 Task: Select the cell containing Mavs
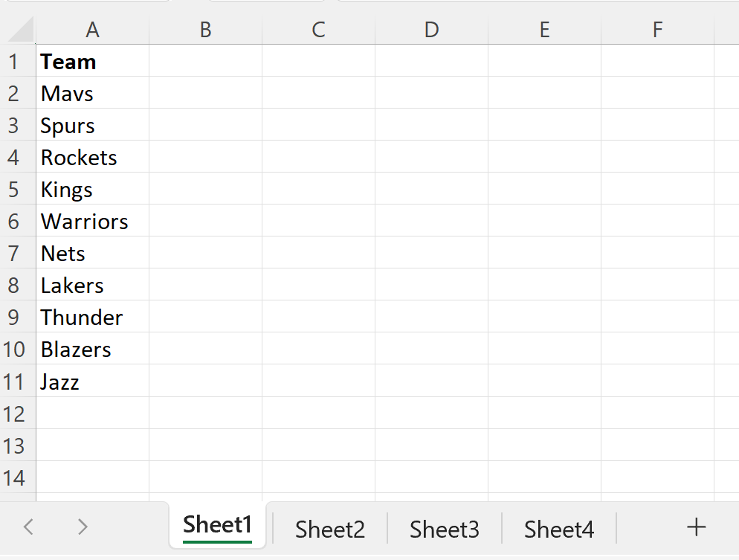pos(92,94)
